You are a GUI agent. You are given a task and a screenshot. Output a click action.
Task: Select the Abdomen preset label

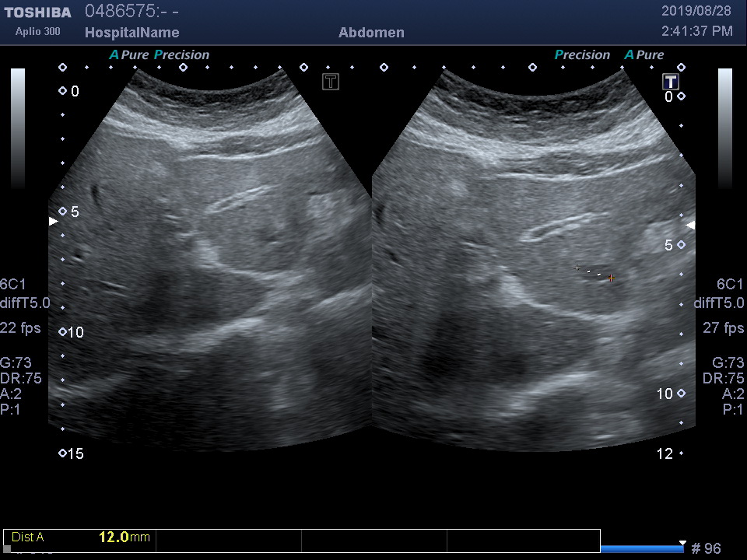pyautogui.click(x=371, y=33)
